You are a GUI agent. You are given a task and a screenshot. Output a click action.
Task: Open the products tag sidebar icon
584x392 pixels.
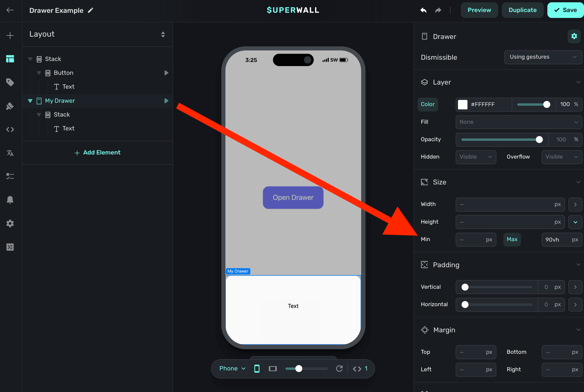click(10, 82)
